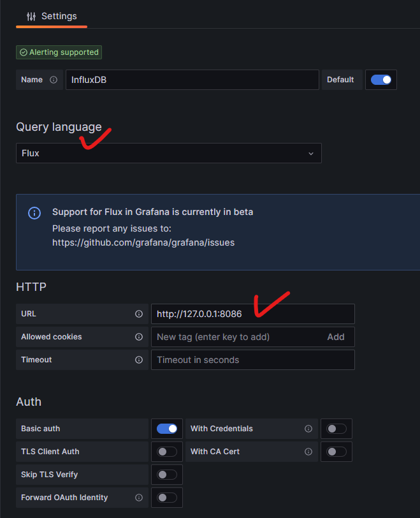Click the Query language heading
Screen dimensions: 420x518
[x=59, y=127]
